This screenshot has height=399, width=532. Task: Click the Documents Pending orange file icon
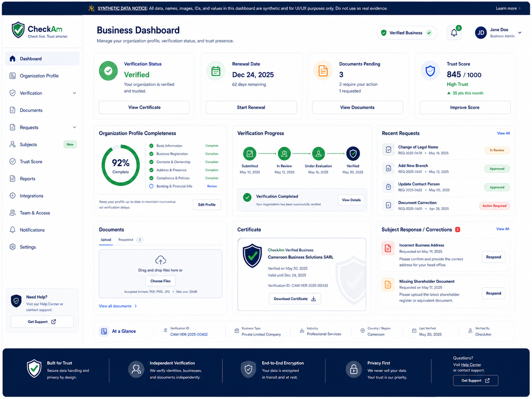[323, 71]
